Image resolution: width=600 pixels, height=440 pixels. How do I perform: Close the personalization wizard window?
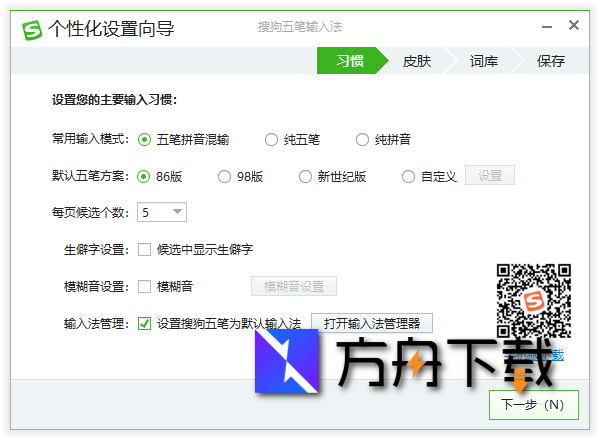point(574,25)
